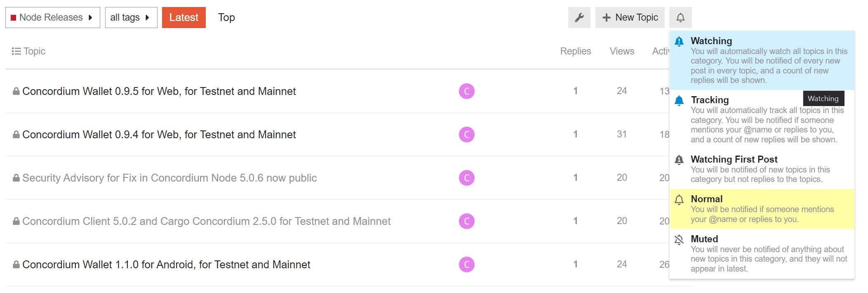This screenshot has height=293, width=868.
Task: Open the avatar on Concordium Client 5.0.2 row
Action: [x=467, y=221]
